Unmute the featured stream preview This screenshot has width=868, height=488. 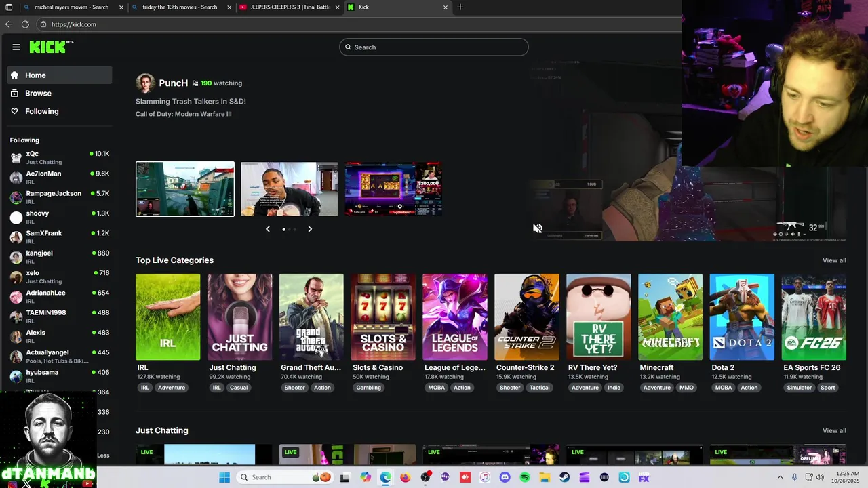[x=538, y=228]
